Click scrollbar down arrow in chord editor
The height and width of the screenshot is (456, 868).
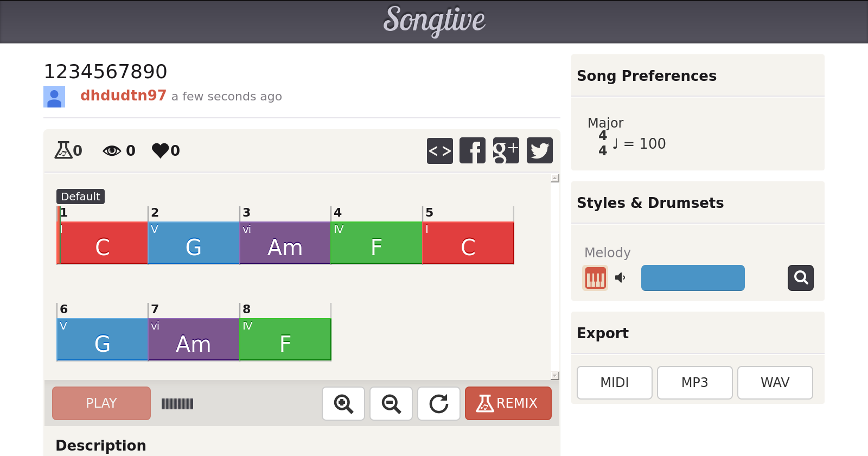(x=554, y=376)
